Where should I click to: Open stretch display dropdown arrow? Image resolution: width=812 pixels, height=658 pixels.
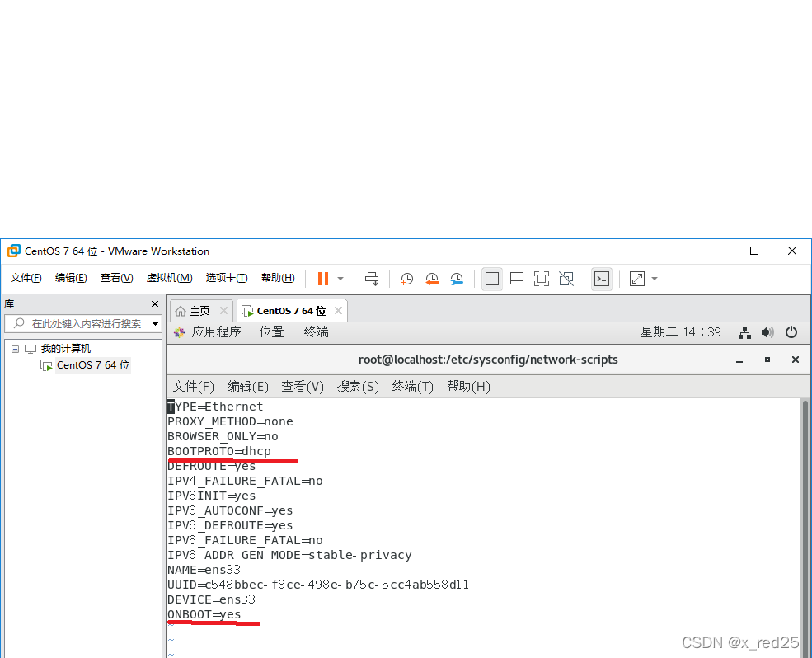(655, 279)
